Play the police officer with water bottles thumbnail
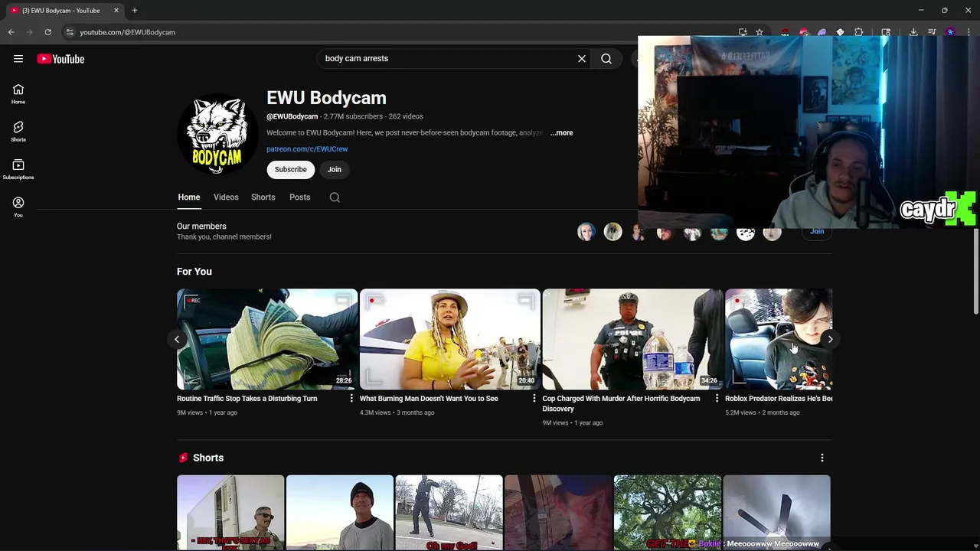Viewport: 980px width, 551px height. click(x=632, y=339)
